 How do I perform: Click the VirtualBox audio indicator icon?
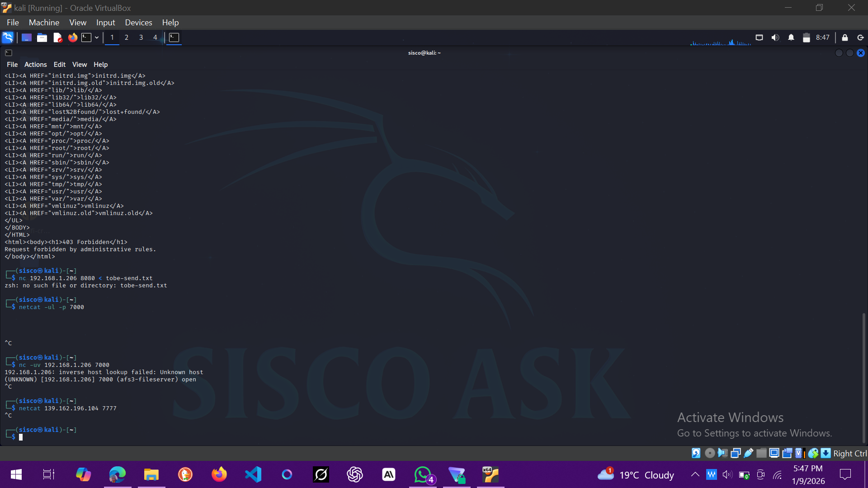[723, 453]
